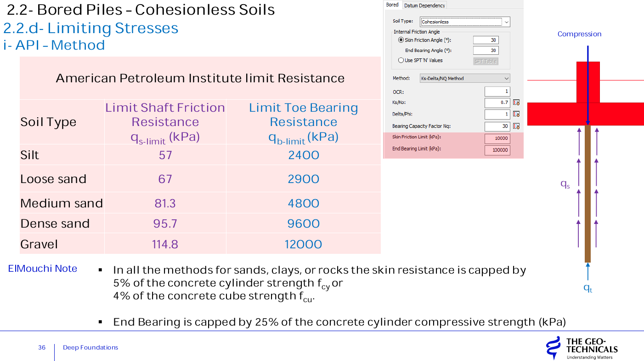Viewport: 644px width, 361px height.
Task: Click the Deep Foundations footer label
Action: (x=90, y=348)
